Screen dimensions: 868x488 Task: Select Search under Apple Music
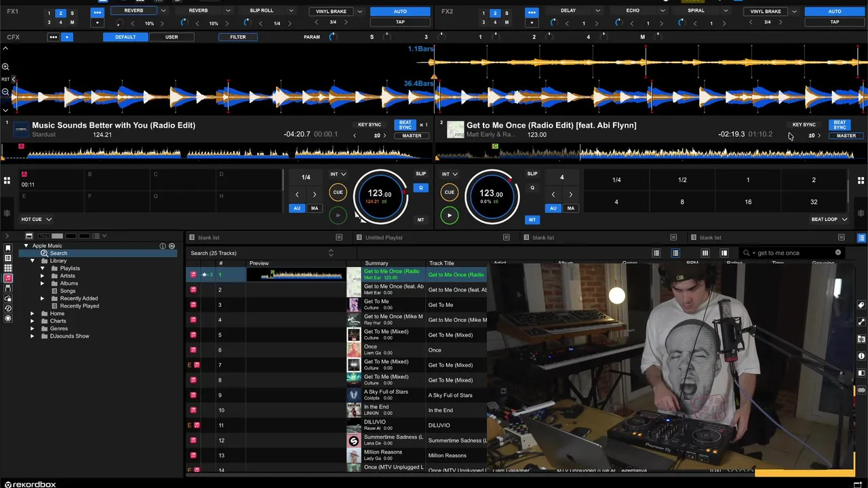pos(58,253)
